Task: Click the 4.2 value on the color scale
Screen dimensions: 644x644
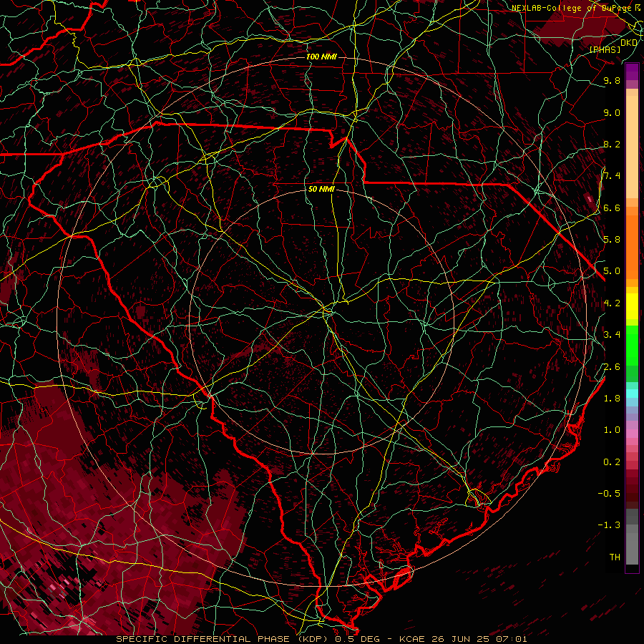Action: click(612, 303)
